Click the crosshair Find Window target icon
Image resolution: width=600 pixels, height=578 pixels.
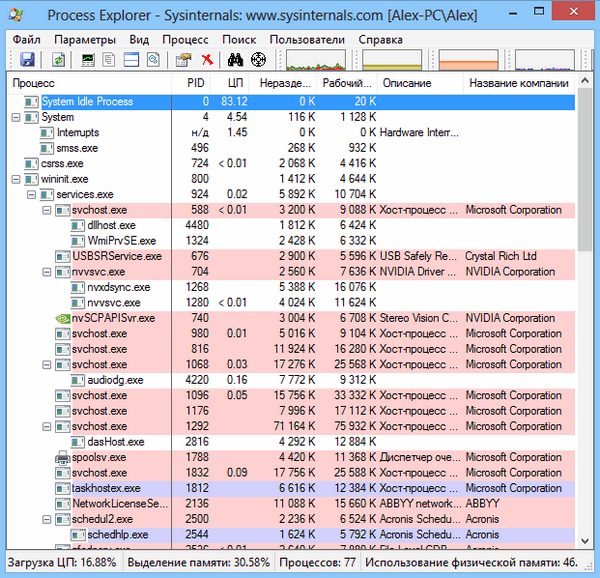[x=258, y=60]
